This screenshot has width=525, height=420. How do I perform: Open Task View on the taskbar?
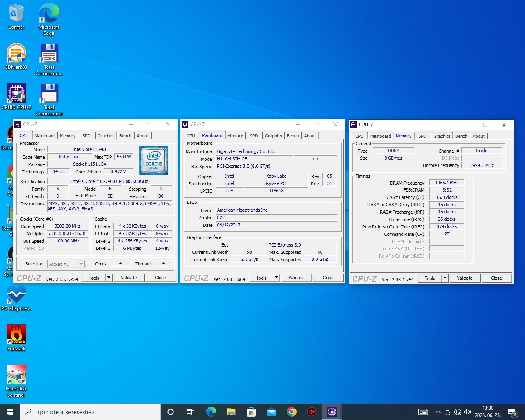[190, 412]
